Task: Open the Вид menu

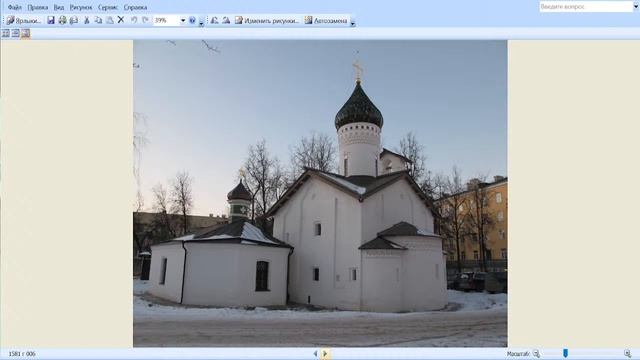Action: point(59,7)
